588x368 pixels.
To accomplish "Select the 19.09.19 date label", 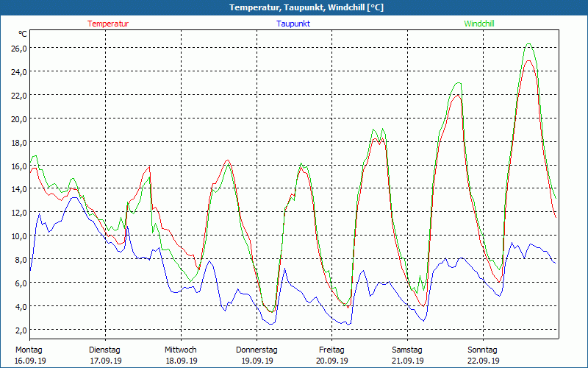I will (x=257, y=361).
